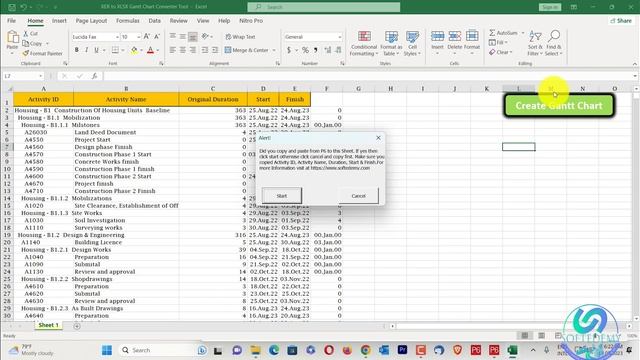Open the Borders button
The width and height of the screenshot is (640, 360).
(115, 50)
